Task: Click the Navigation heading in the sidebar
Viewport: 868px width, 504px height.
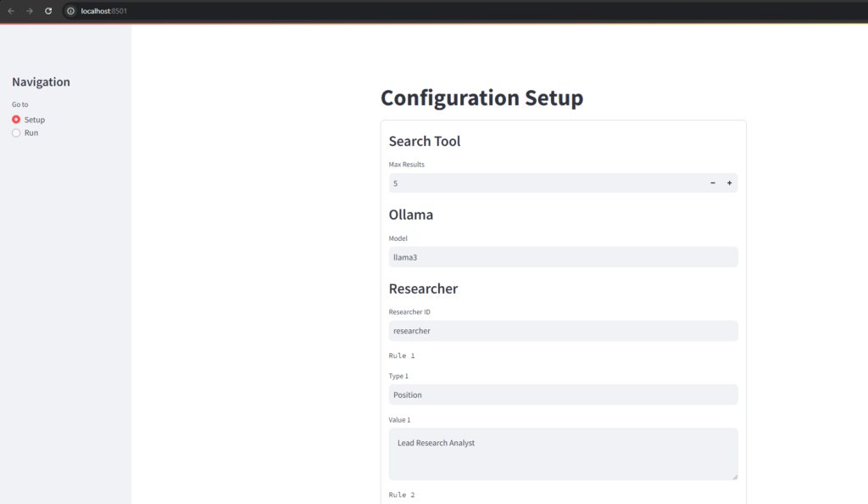Action: click(41, 82)
